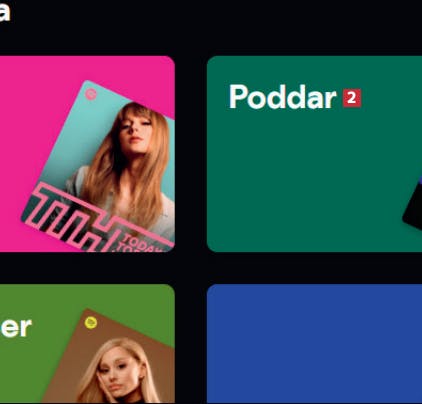Click the Poddar title text

(x=283, y=97)
